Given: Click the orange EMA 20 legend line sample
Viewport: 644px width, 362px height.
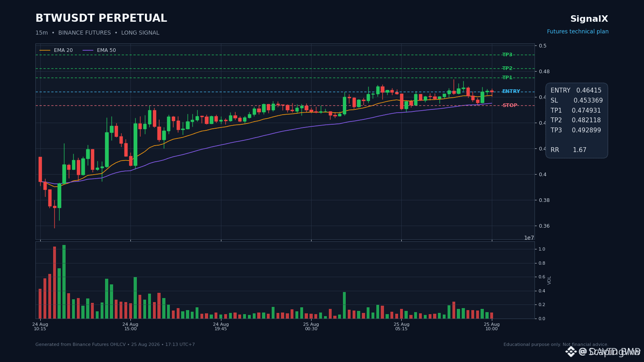Looking at the screenshot, I should pyautogui.click(x=45, y=50).
